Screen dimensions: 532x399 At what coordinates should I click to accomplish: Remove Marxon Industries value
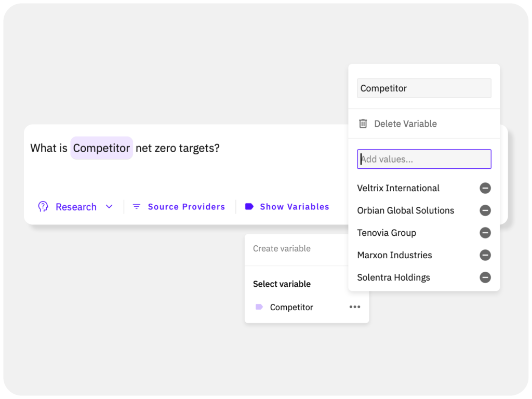485,255
